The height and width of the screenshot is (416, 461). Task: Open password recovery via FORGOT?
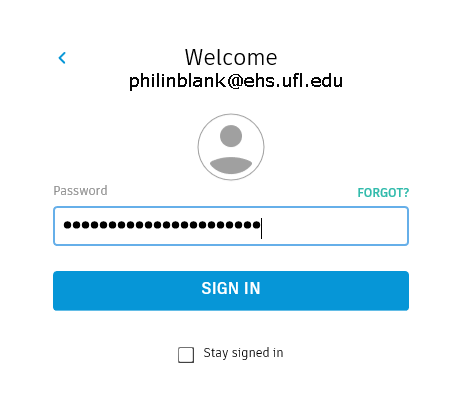(383, 192)
